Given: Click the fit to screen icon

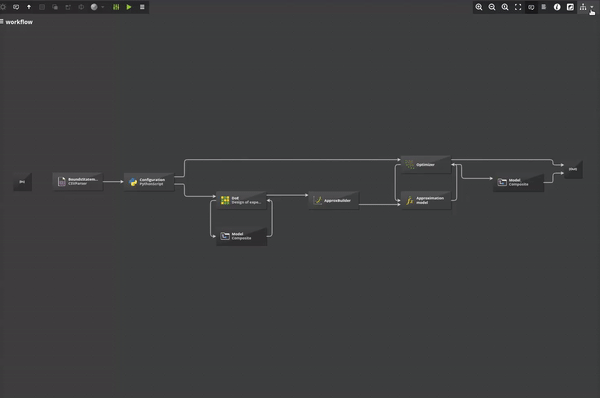Looking at the screenshot, I should point(518,7).
